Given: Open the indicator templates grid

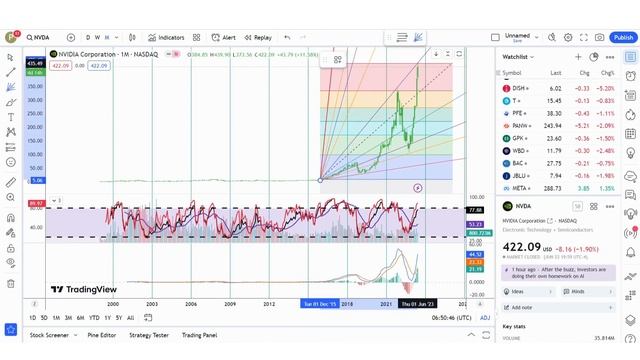Looking at the screenshot, I should pyautogui.click(x=197, y=38).
